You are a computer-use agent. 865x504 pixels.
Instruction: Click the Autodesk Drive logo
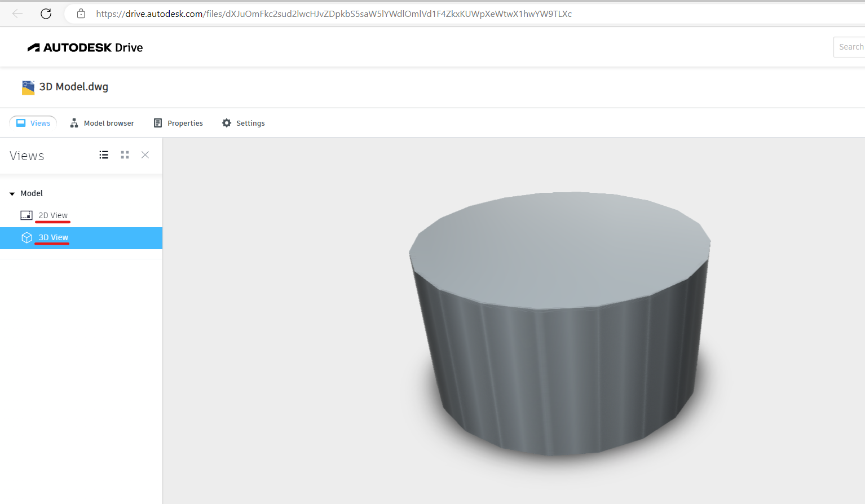click(x=85, y=47)
